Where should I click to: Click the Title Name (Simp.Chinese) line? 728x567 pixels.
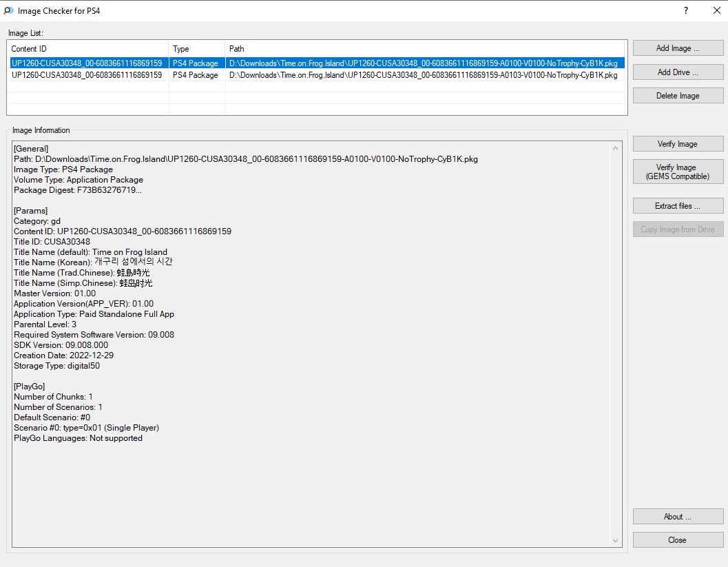point(83,282)
